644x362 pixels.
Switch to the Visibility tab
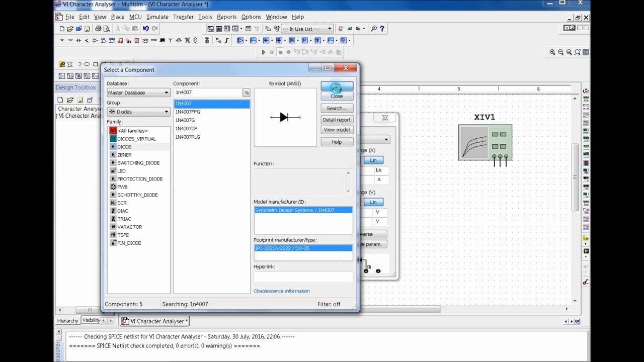pos(91,320)
